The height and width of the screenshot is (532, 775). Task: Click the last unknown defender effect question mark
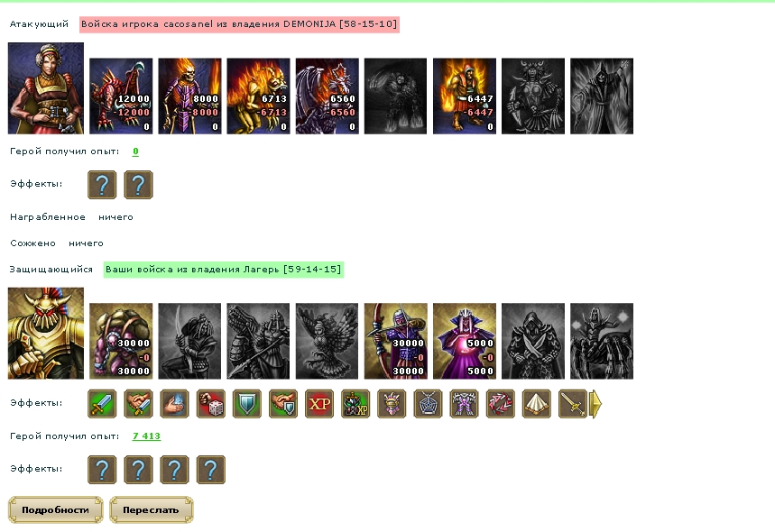(210, 469)
